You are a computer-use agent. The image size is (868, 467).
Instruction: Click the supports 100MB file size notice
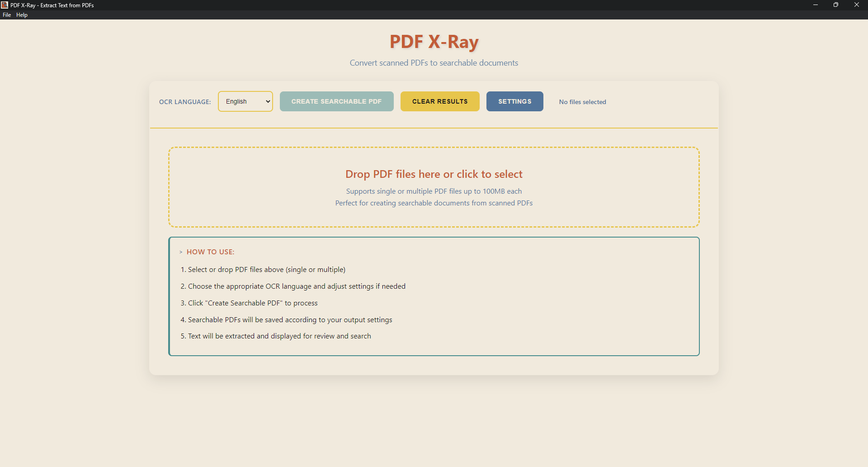click(x=434, y=191)
